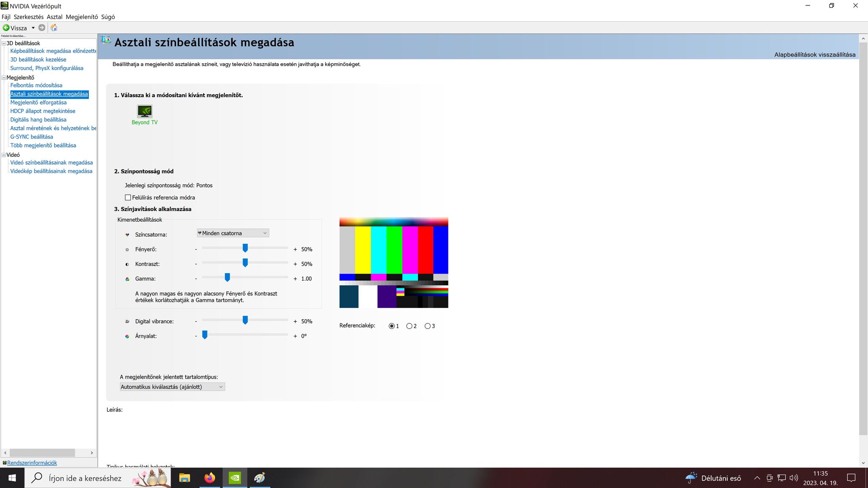Click the forward navigation arrow icon
Viewport: 868px width, 488px height.
coord(41,28)
